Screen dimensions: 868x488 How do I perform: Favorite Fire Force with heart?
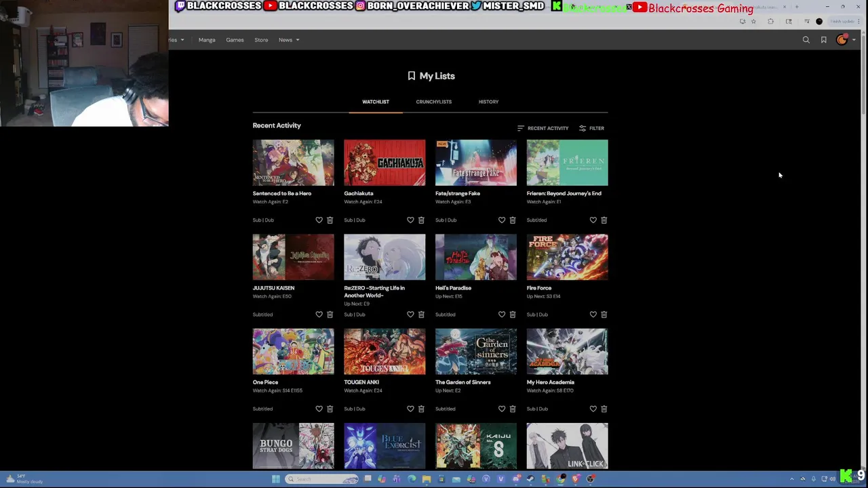coord(593,314)
